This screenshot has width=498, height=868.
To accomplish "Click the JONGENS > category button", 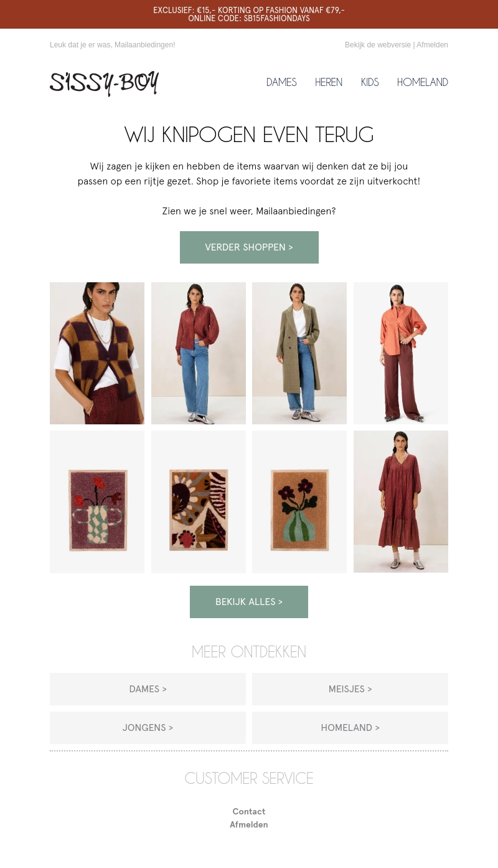I will (148, 728).
